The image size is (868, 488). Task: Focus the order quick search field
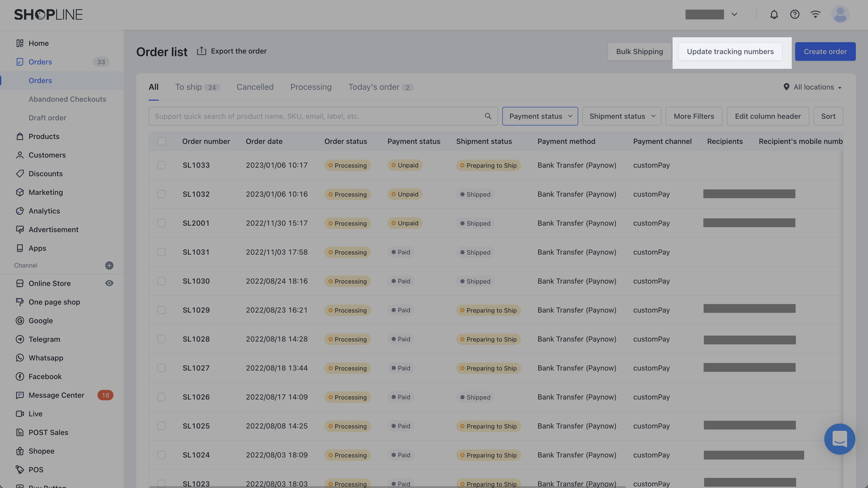(x=323, y=116)
